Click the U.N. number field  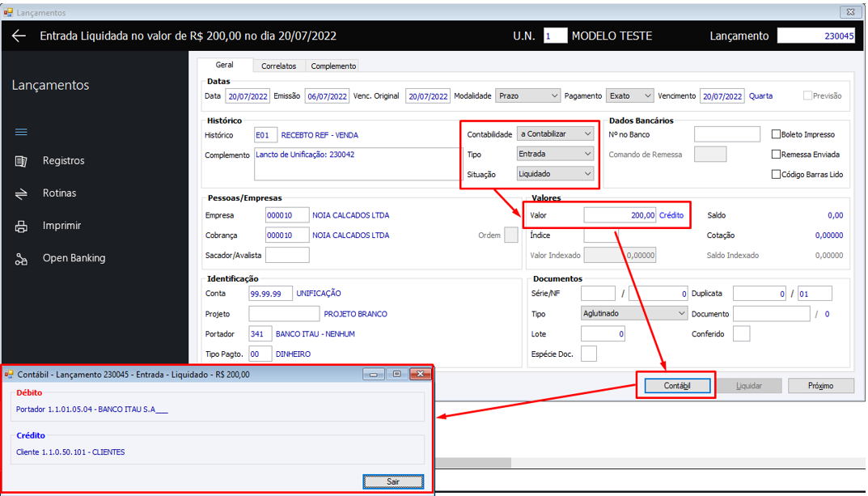pos(555,36)
